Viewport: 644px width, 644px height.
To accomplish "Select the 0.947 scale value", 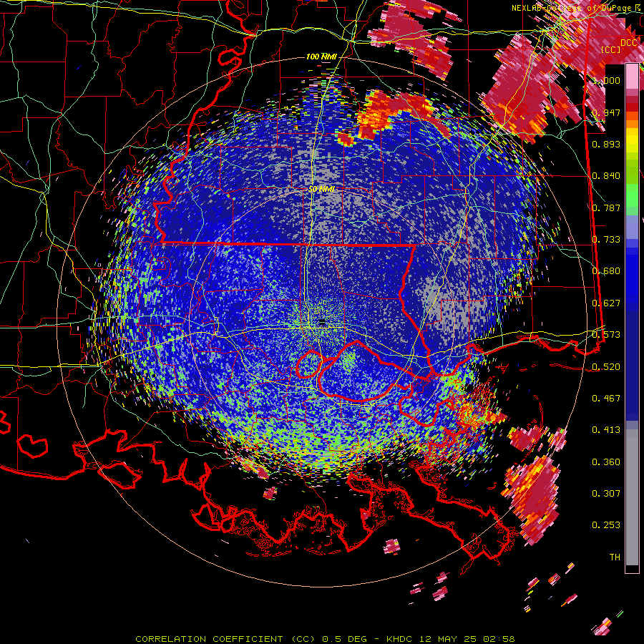I will pos(606,112).
